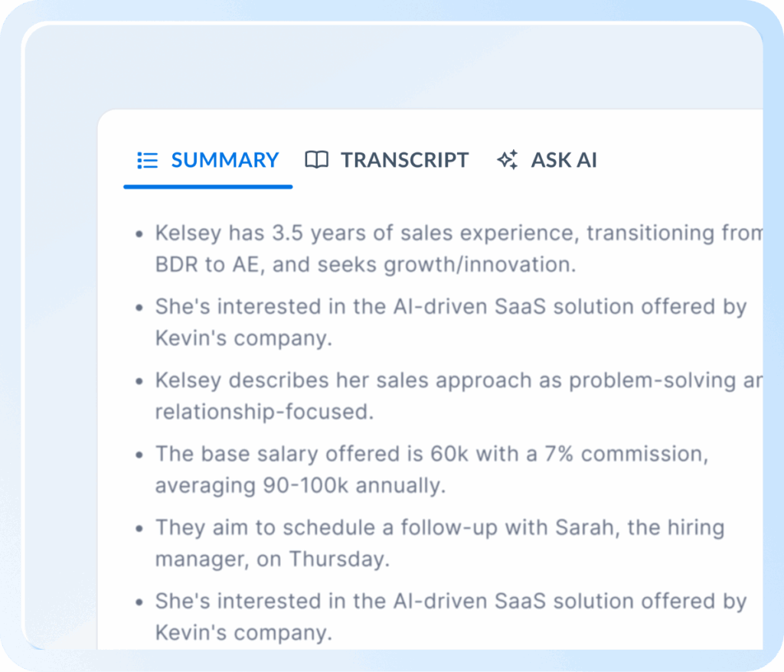
Task: Click the first 'AI-driven SaaS solution' summary line
Action: point(450,306)
